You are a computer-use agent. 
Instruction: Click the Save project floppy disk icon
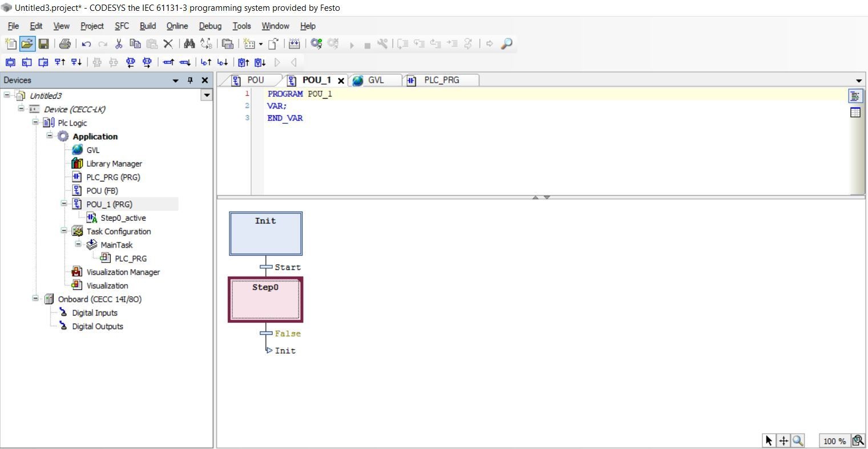(x=43, y=44)
